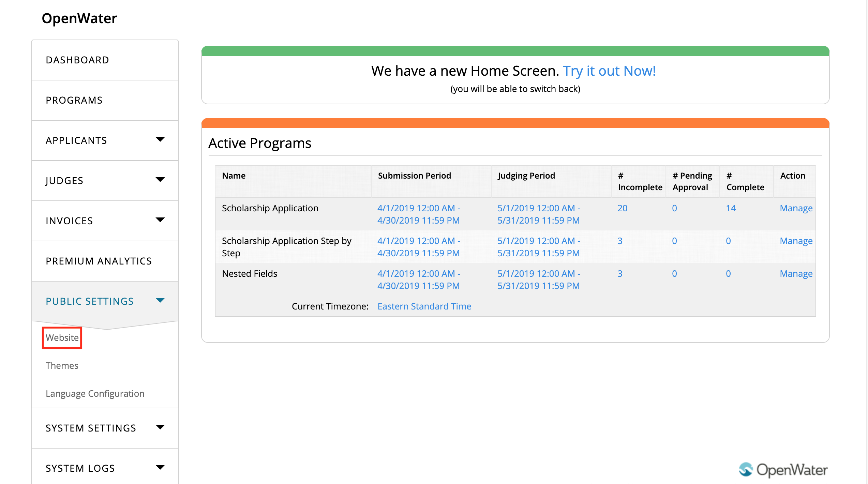Viewport: 868px width, 484px height.
Task: Click the Public Settings sidebar label
Action: tap(90, 301)
